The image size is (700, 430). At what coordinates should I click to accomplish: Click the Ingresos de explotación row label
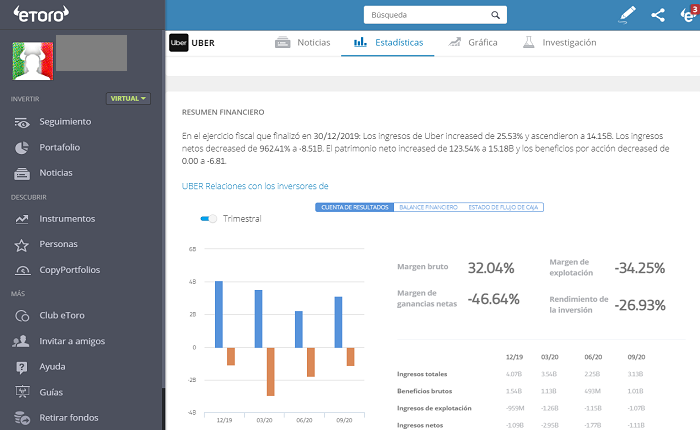click(x=434, y=408)
